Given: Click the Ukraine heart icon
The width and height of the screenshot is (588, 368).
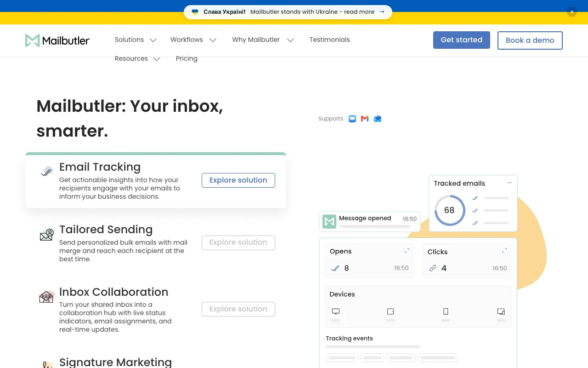Looking at the screenshot, I should pos(195,12).
